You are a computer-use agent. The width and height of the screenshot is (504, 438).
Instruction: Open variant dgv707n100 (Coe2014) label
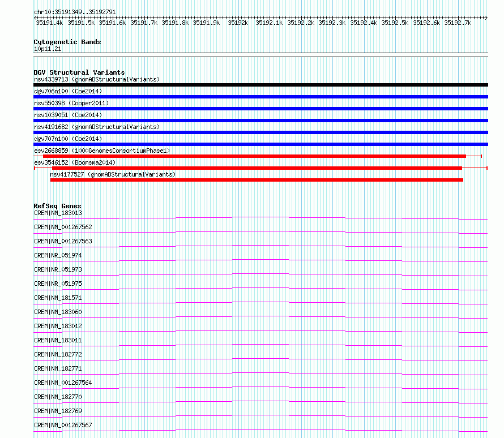pos(68,139)
